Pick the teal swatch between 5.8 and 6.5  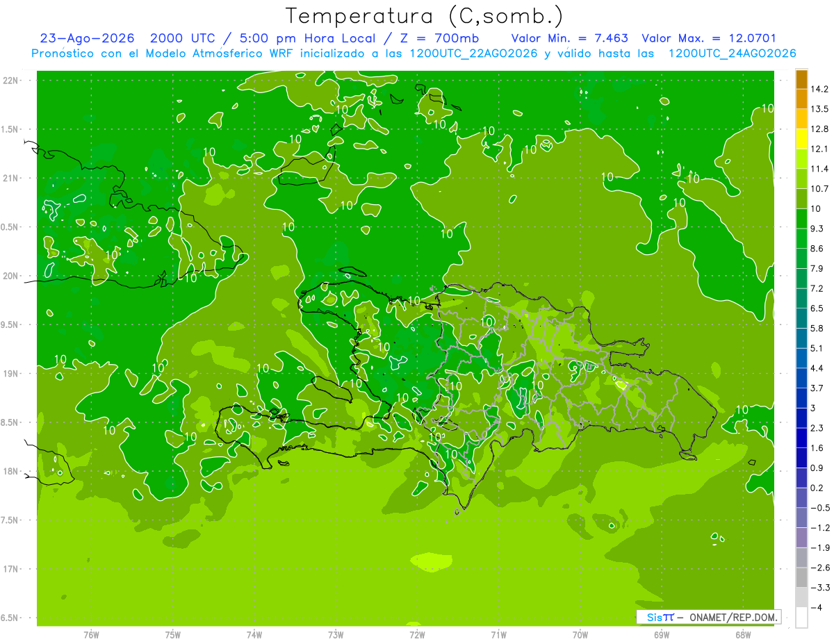(x=801, y=318)
